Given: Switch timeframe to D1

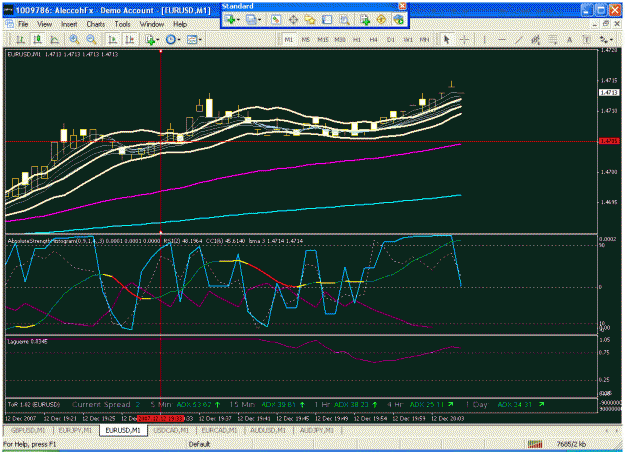Looking at the screenshot, I should pos(391,39).
